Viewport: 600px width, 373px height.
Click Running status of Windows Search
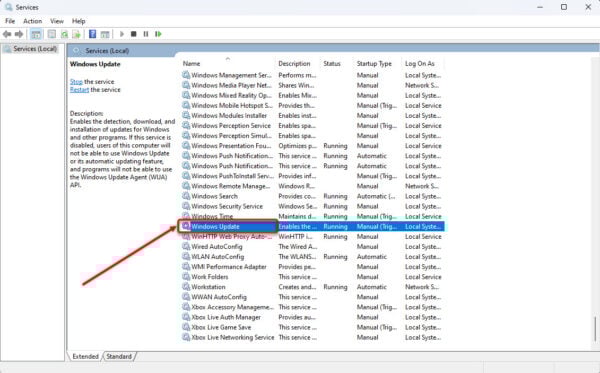(x=335, y=196)
